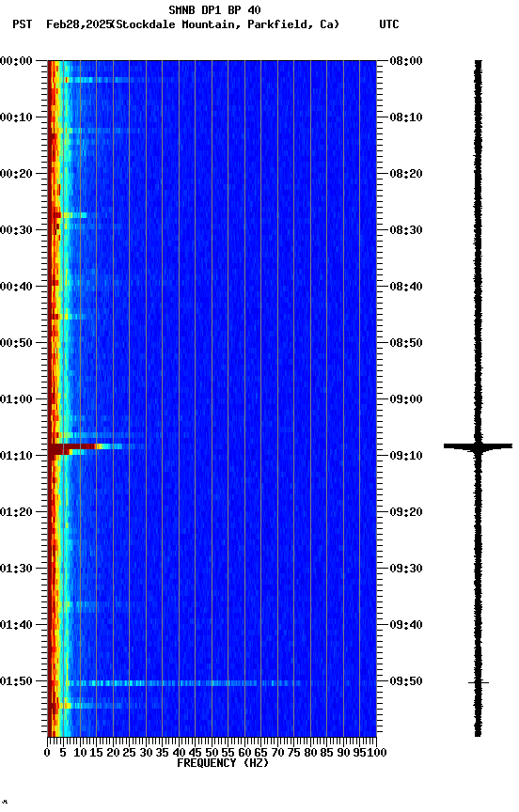Click the short cyan streak near 00:03 in the spectrogram

(99, 80)
